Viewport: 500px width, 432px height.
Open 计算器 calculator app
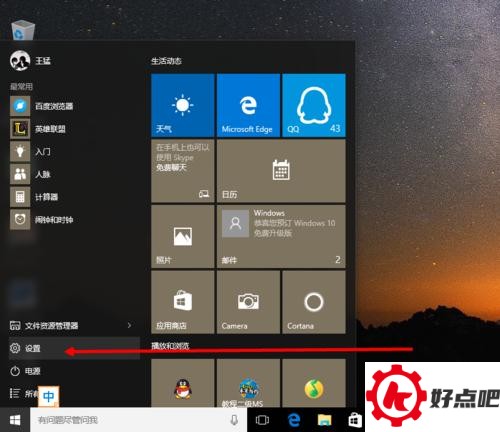34,197
